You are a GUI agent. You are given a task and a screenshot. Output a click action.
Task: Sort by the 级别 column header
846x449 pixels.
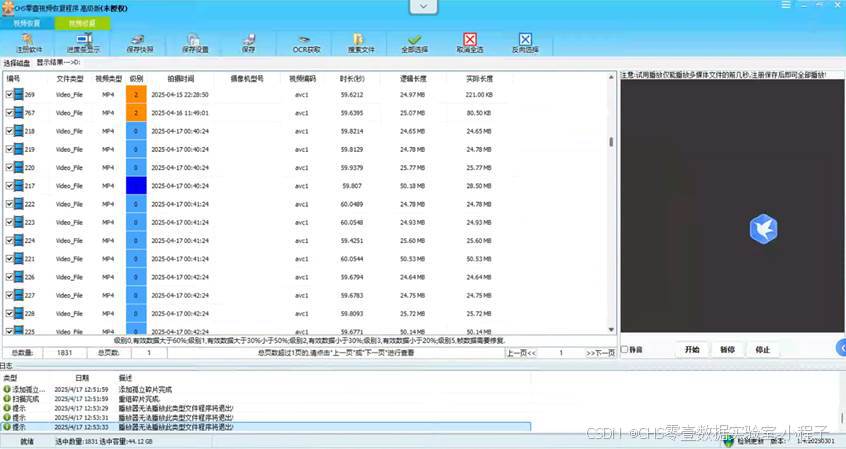click(x=136, y=79)
